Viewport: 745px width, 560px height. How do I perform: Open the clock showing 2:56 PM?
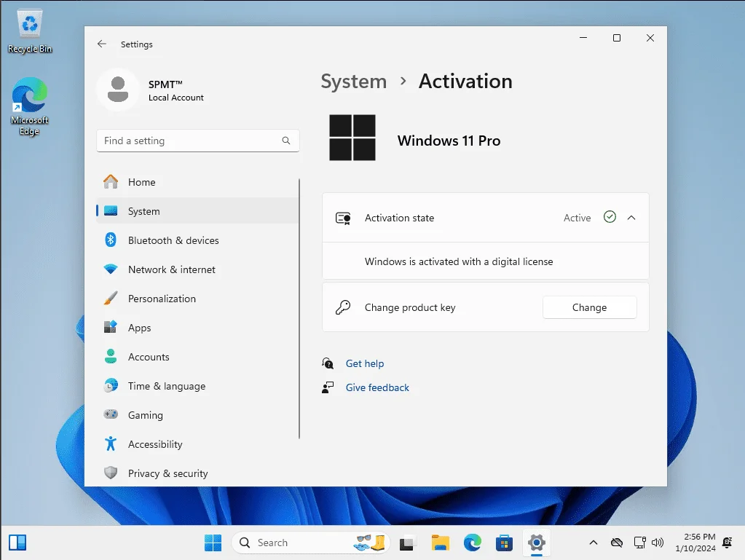coord(695,543)
